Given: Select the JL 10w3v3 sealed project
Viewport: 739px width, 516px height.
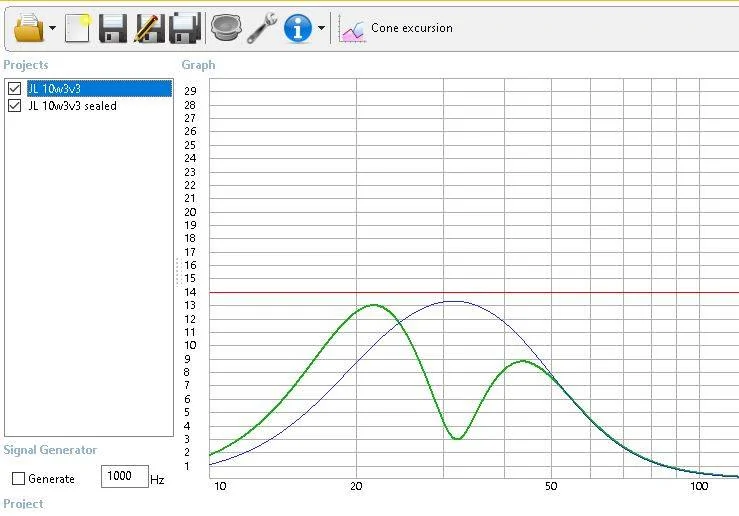Looking at the screenshot, I should click(72, 106).
